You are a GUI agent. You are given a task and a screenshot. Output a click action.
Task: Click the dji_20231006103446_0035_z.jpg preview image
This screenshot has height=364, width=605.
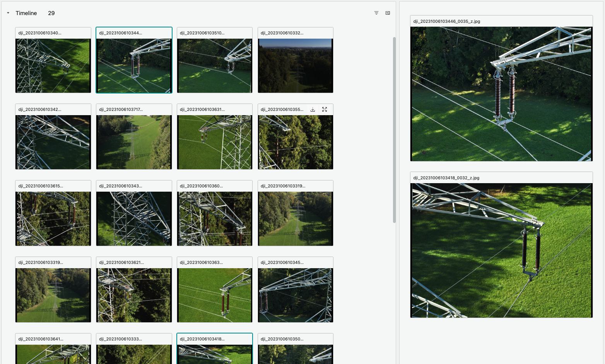pos(501,94)
